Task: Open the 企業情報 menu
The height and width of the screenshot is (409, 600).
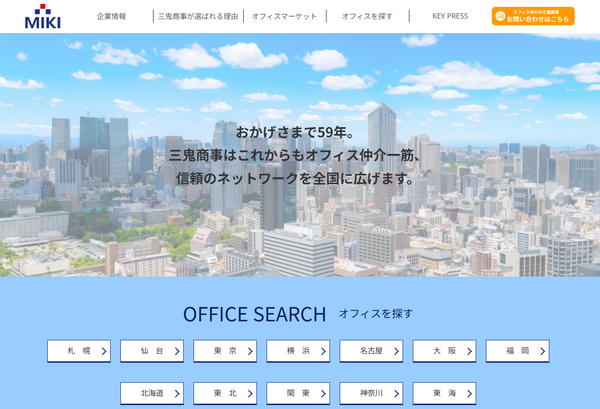Action: click(111, 16)
